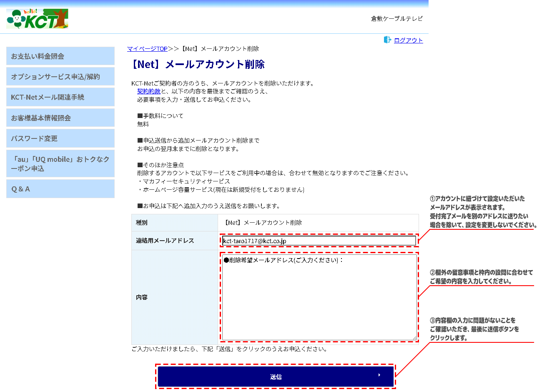Viewport: 542px width, 392px height.
Task: Open パスワード変更 in the sidebar
Action: 60,138
